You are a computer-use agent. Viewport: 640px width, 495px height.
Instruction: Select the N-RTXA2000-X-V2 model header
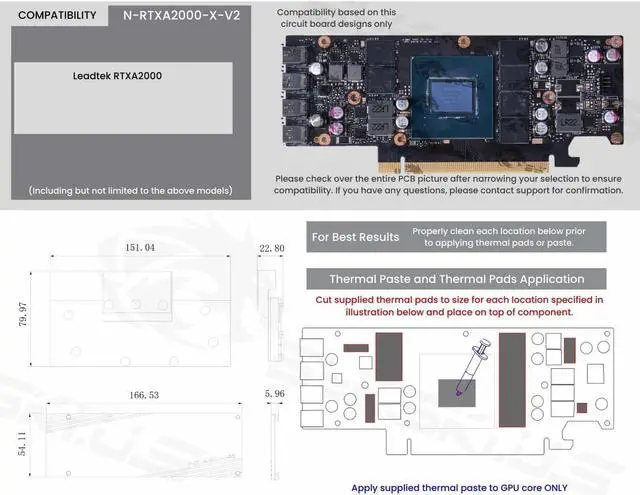click(x=174, y=16)
